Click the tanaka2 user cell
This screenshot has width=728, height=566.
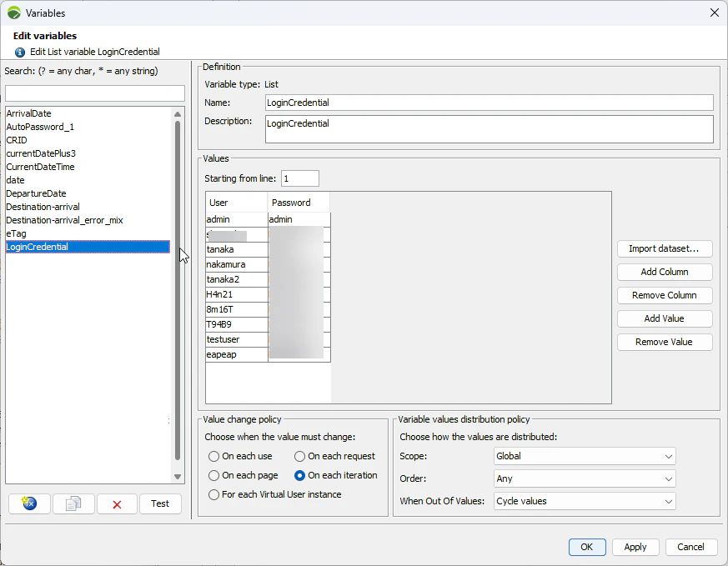(x=237, y=279)
